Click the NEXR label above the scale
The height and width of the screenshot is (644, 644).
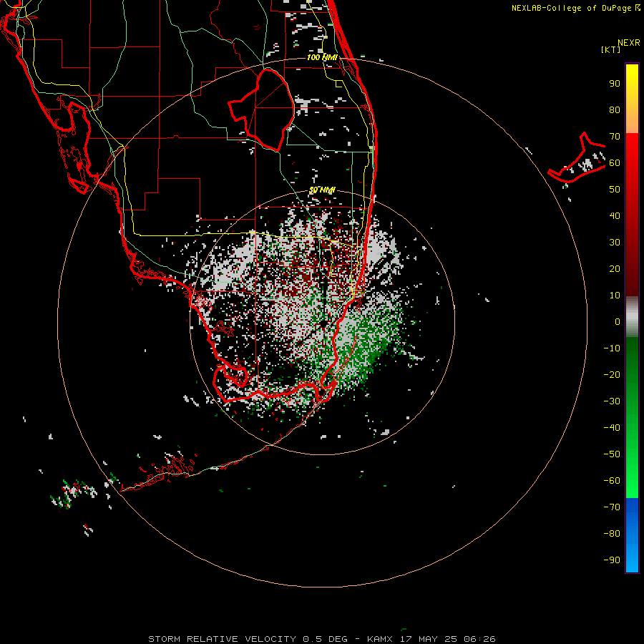pos(628,43)
